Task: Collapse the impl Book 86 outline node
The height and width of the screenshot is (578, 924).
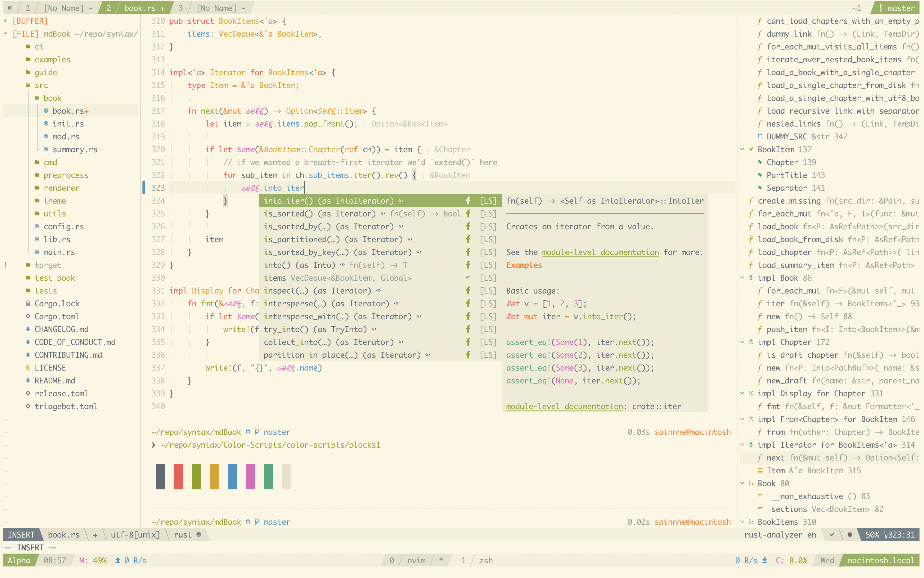Action: pyautogui.click(x=742, y=278)
